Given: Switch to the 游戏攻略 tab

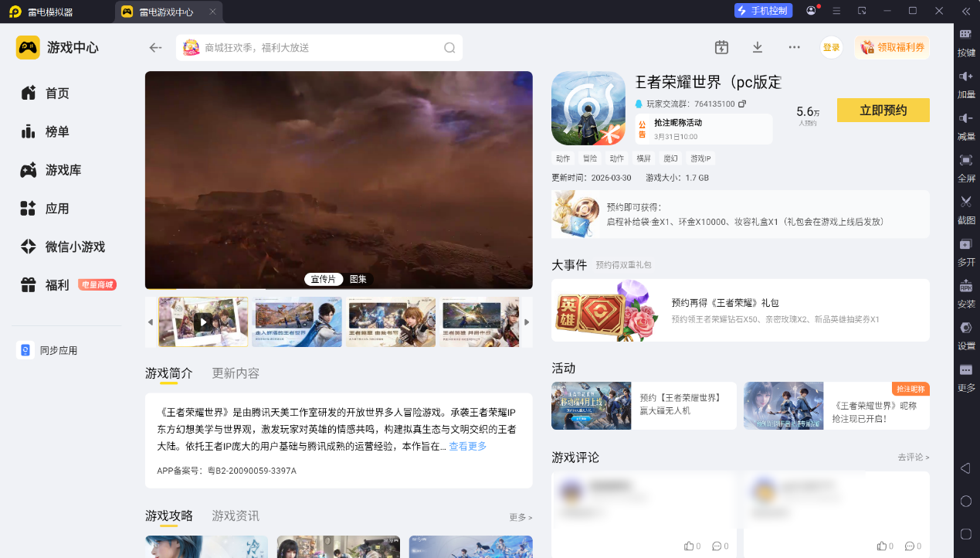Looking at the screenshot, I should 169,515.
